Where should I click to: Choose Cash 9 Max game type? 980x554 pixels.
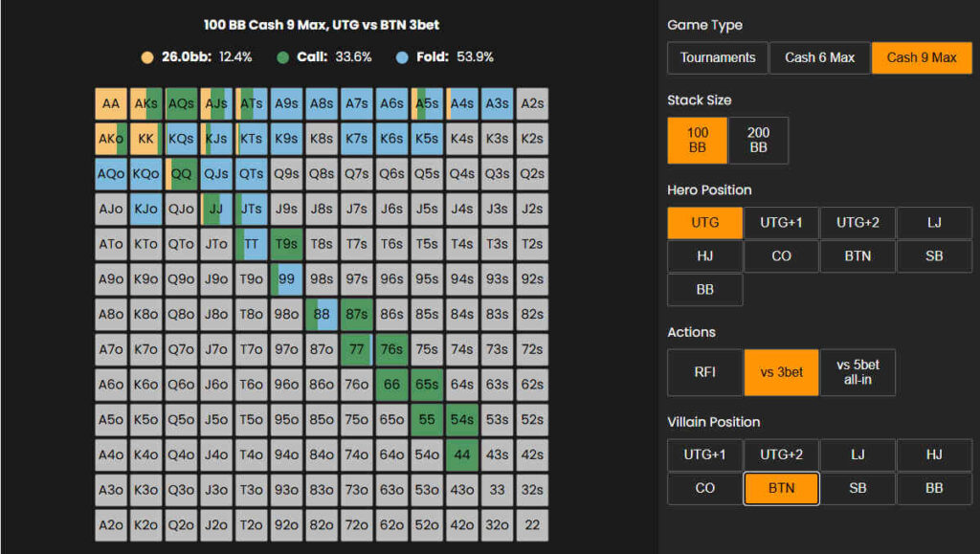click(x=922, y=58)
